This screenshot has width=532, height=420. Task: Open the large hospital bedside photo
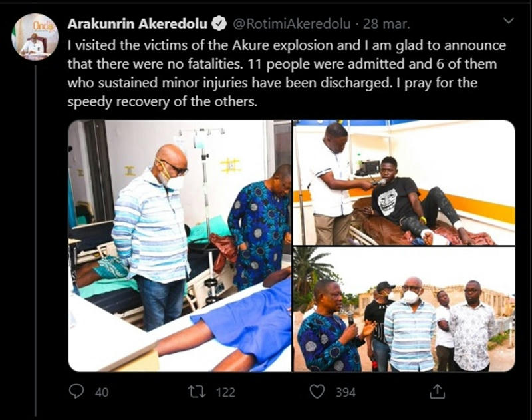[x=180, y=245]
